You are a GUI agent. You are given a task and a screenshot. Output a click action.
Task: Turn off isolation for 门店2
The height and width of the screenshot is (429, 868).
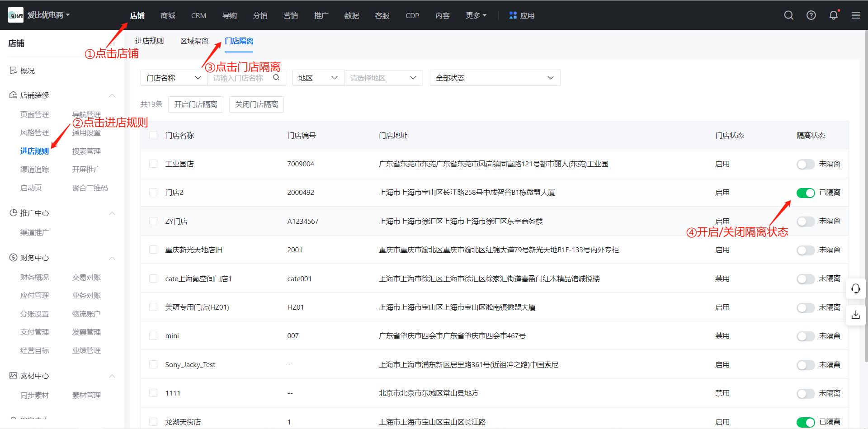pyautogui.click(x=806, y=193)
